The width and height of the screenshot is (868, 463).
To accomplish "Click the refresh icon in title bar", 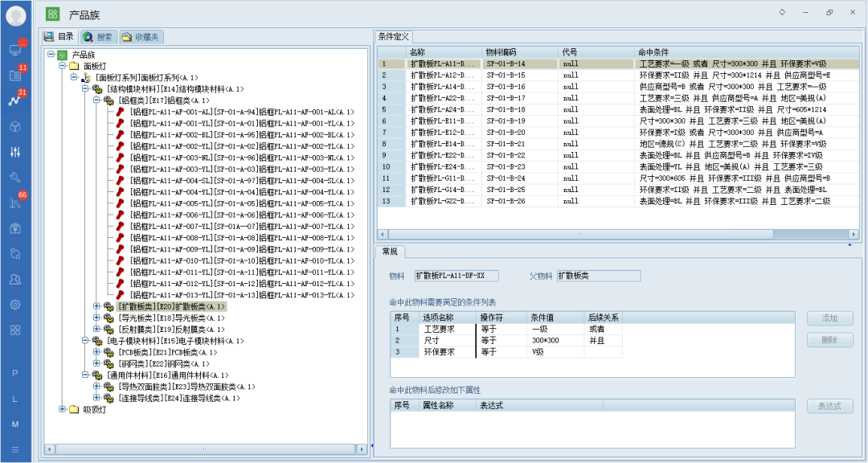I will point(782,12).
